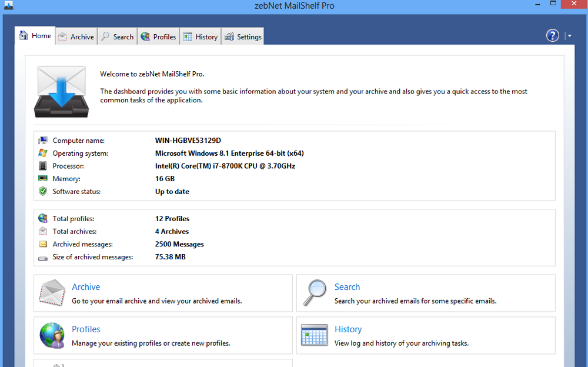The image size is (588, 367).
Task: Click the 75.38 MB size value
Action: 171,256
